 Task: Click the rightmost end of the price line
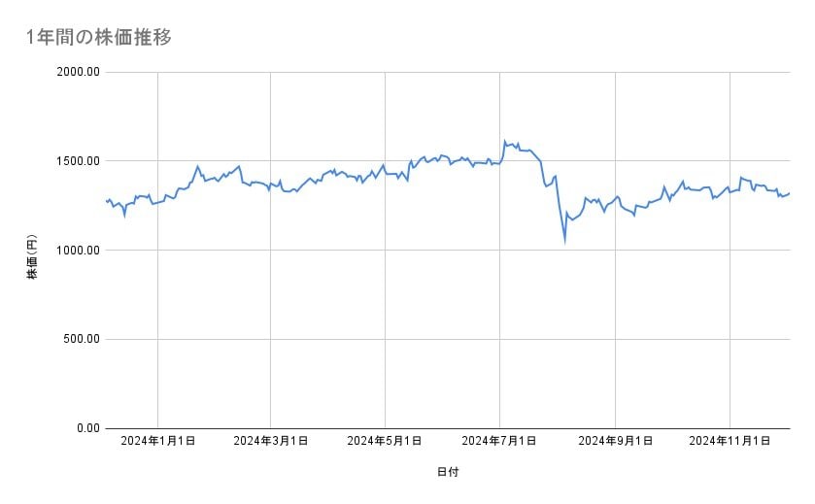[x=789, y=192]
